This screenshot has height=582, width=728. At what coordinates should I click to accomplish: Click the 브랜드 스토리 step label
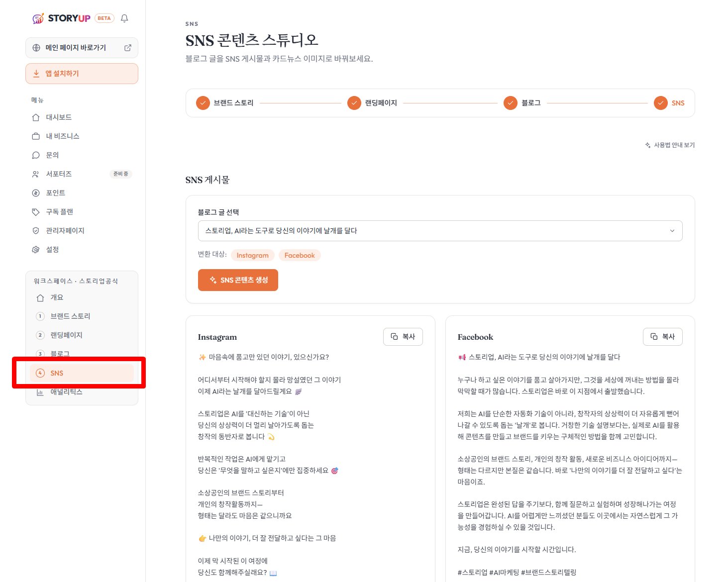[x=233, y=103]
